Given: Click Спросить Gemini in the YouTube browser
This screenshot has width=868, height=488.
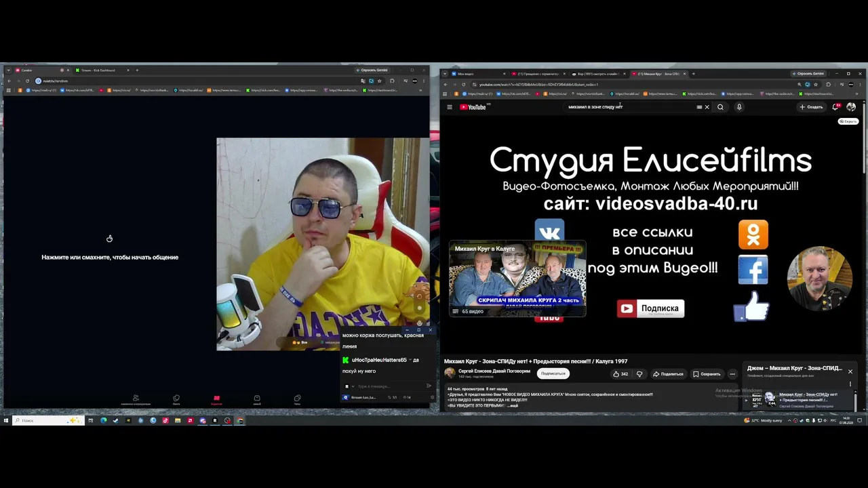Looking at the screenshot, I should click(808, 73).
